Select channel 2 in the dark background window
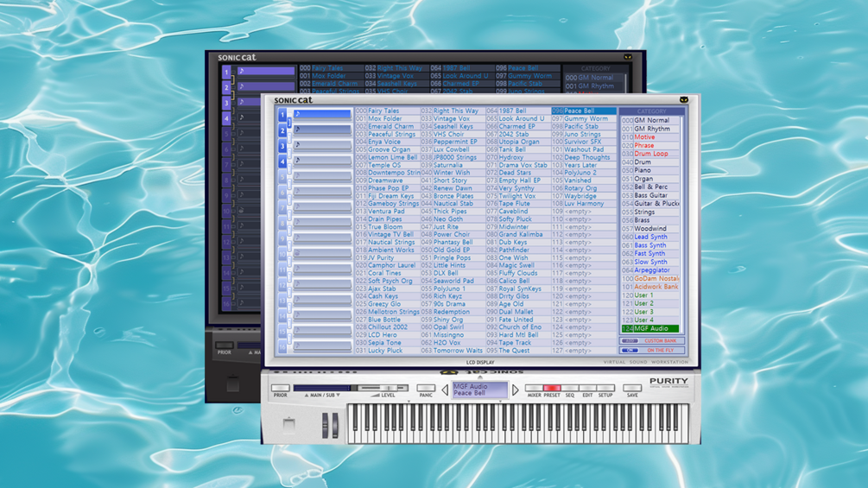868x488 pixels. 226,87
